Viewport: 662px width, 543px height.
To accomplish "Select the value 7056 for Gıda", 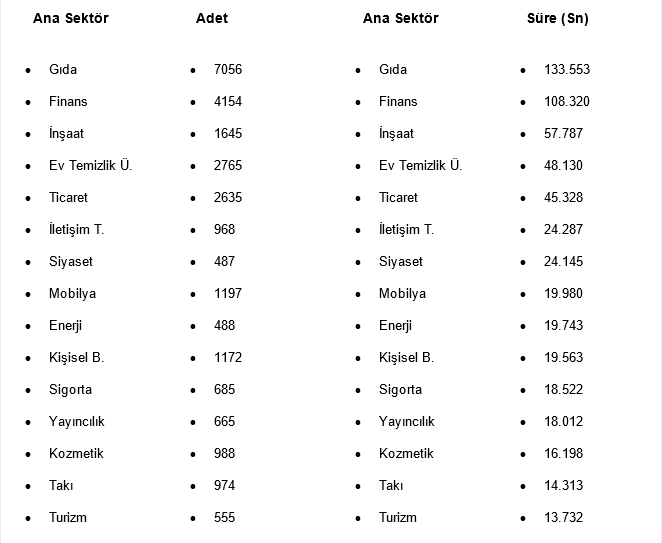I will click(x=228, y=70).
